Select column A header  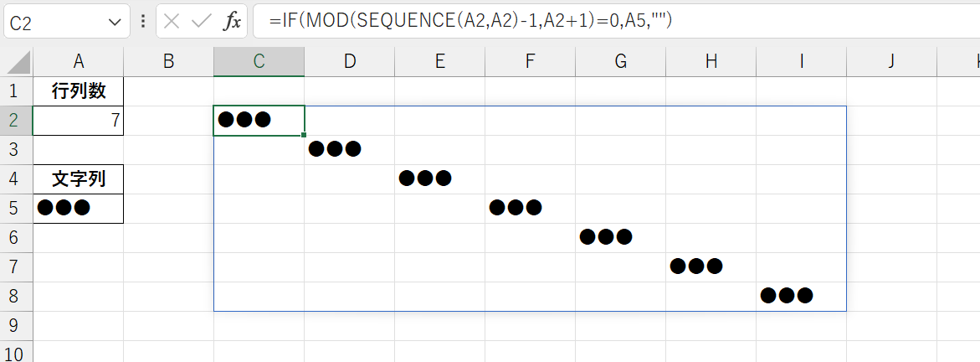click(78, 60)
